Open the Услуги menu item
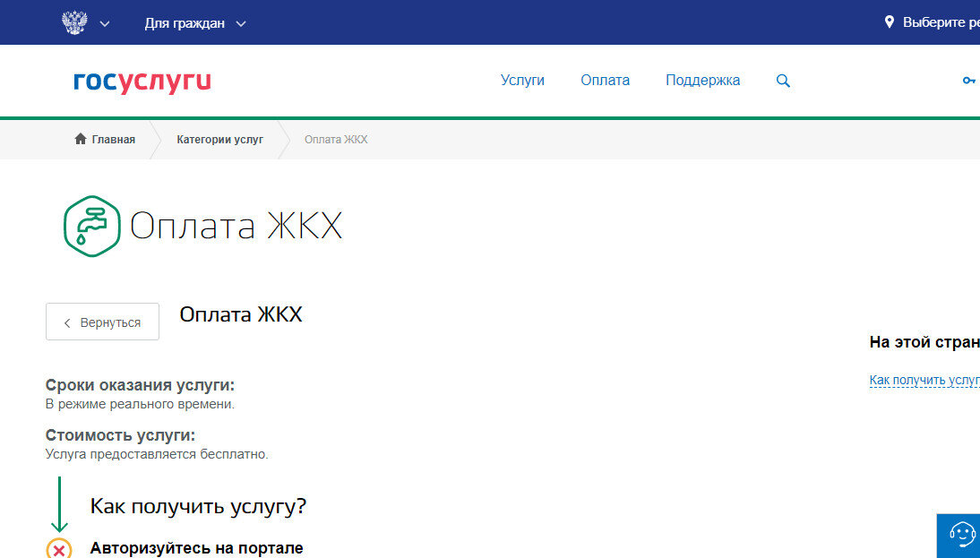The height and width of the screenshot is (558, 980). [x=522, y=80]
